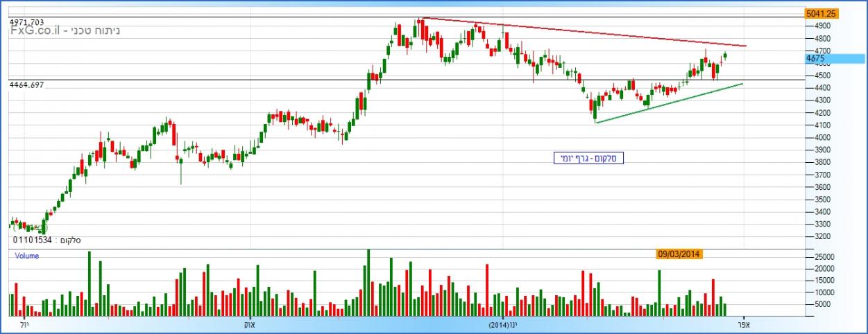The image size is (868, 334).
Task: Click the Volume panel label
Action: click(x=27, y=256)
